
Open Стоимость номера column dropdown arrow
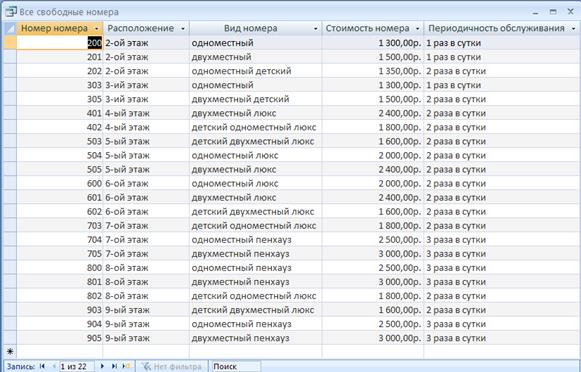click(418, 29)
